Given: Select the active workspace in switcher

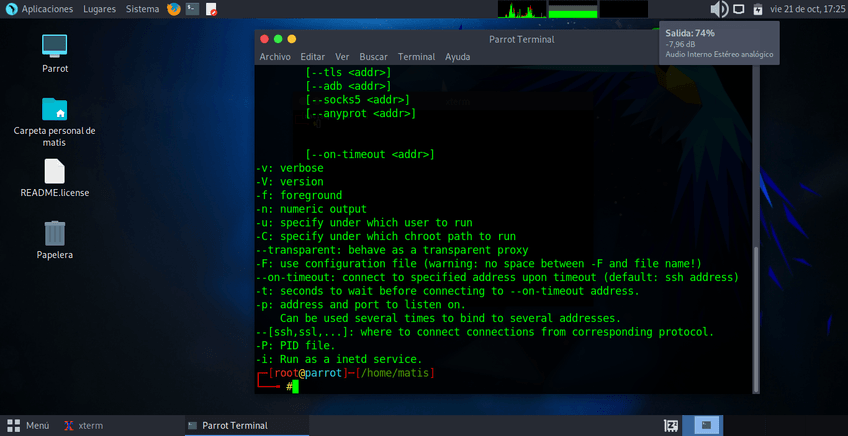Looking at the screenshot, I should (706, 425).
